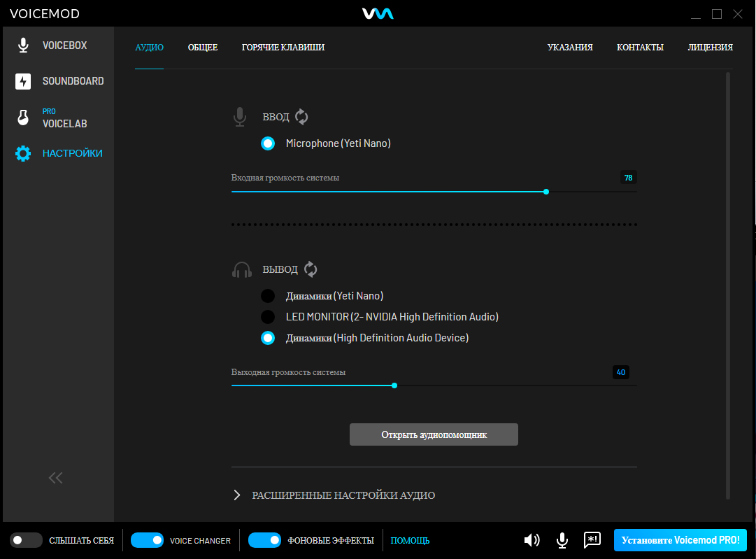Toggle the Слышать себя switch
The width and height of the screenshot is (756, 559).
click(x=26, y=540)
